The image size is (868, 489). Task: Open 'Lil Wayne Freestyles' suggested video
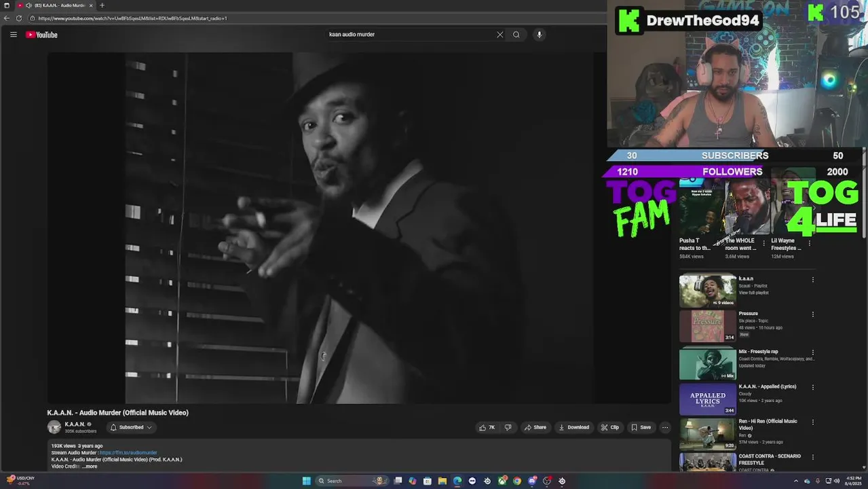[x=786, y=244]
